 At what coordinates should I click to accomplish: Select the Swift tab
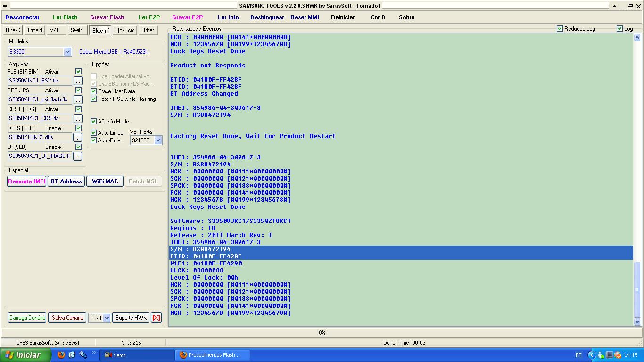click(x=76, y=30)
